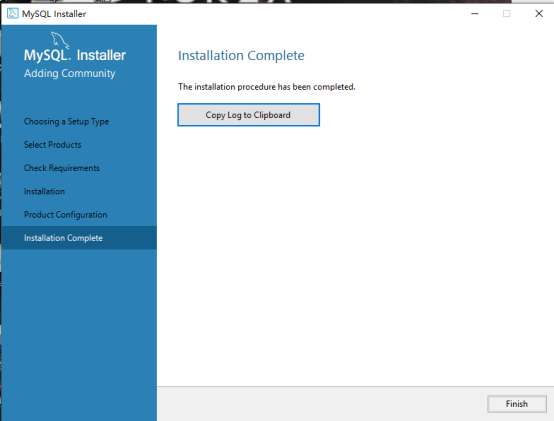Select the Installation step in sidebar
This screenshot has height=421, width=554.
(x=45, y=191)
